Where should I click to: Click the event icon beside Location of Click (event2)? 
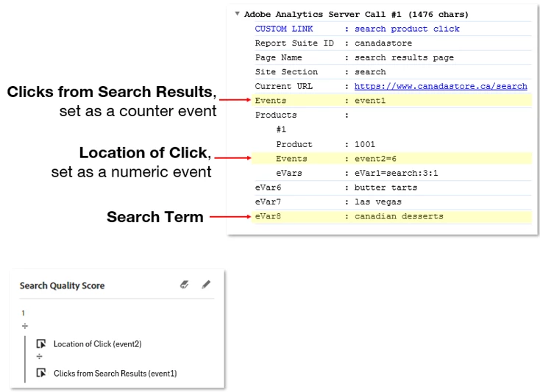[x=41, y=343]
